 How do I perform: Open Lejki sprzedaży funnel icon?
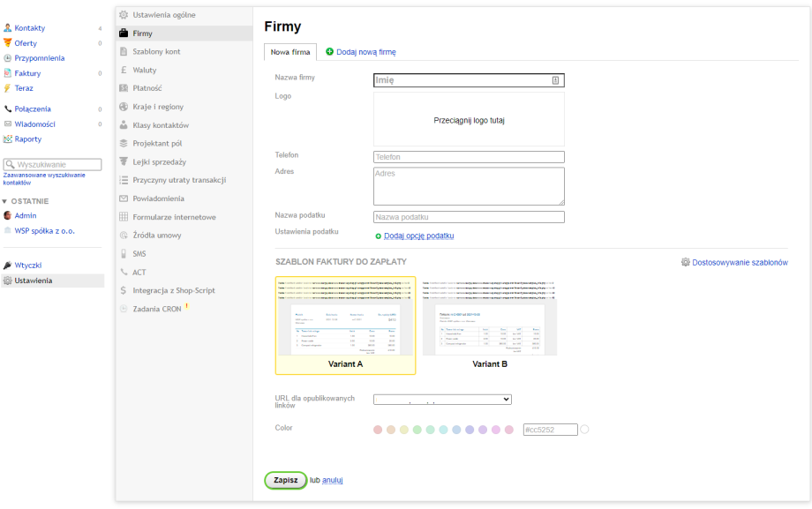(x=124, y=161)
